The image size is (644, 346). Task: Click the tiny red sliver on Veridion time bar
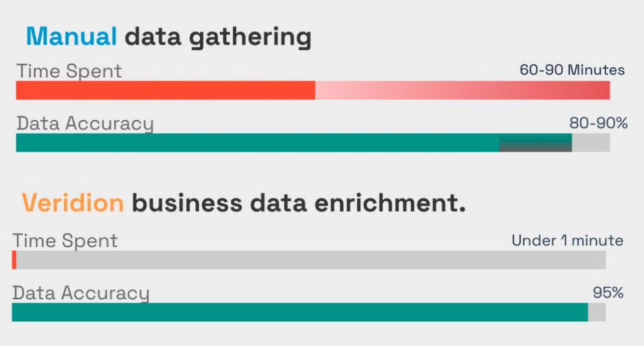(14, 260)
